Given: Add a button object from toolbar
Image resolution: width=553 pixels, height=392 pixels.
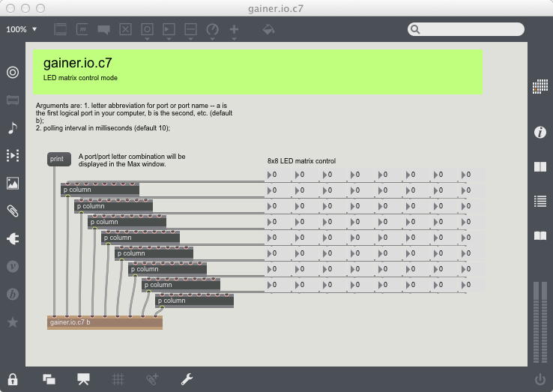Looking at the screenshot, I should pos(147,29).
